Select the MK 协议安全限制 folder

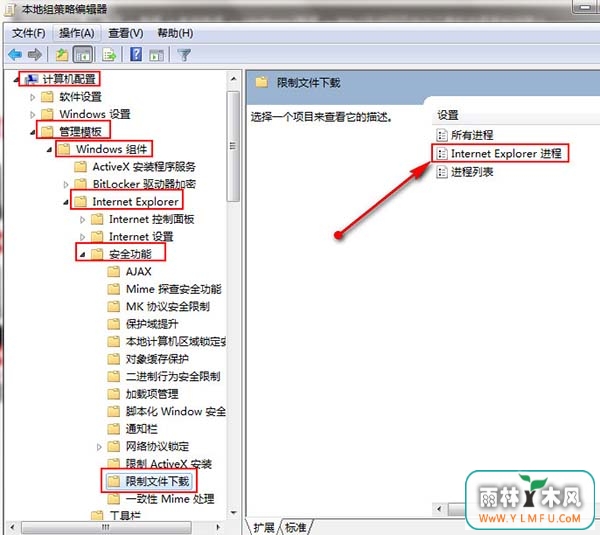coord(158,307)
